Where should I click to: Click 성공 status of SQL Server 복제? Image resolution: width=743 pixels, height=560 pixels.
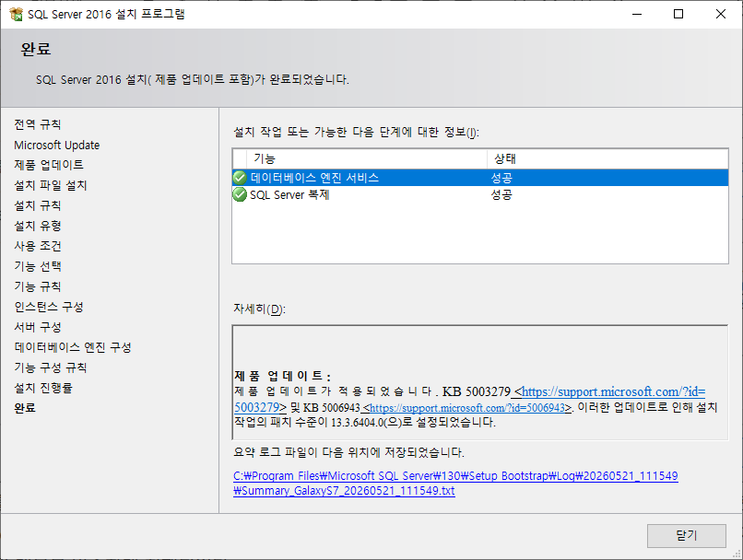coord(501,194)
